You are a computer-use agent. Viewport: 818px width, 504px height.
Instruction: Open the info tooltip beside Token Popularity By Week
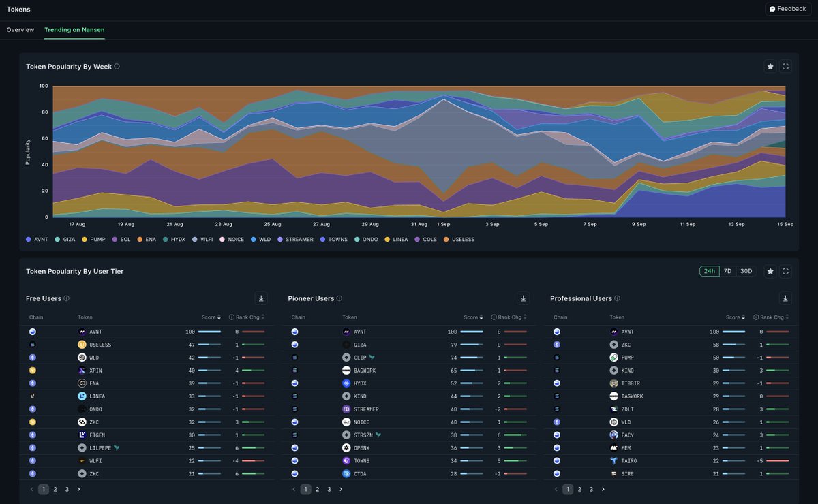(x=116, y=66)
